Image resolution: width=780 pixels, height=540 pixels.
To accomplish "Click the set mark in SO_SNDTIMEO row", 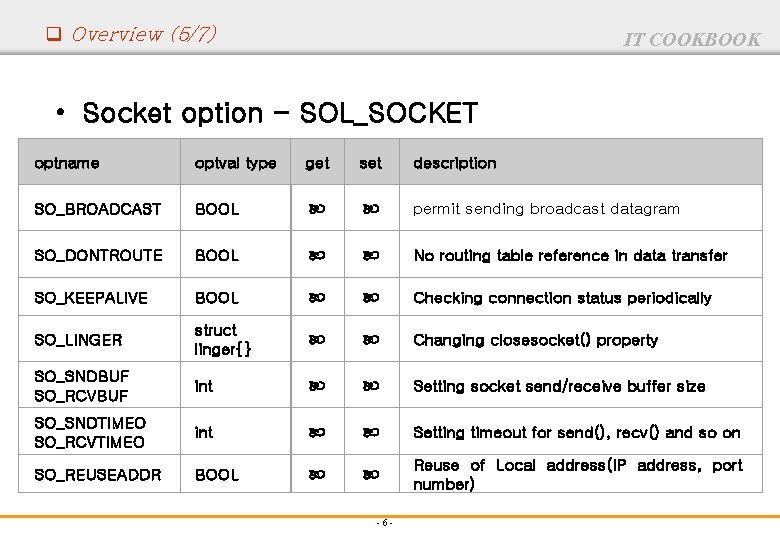I will coord(371,433).
